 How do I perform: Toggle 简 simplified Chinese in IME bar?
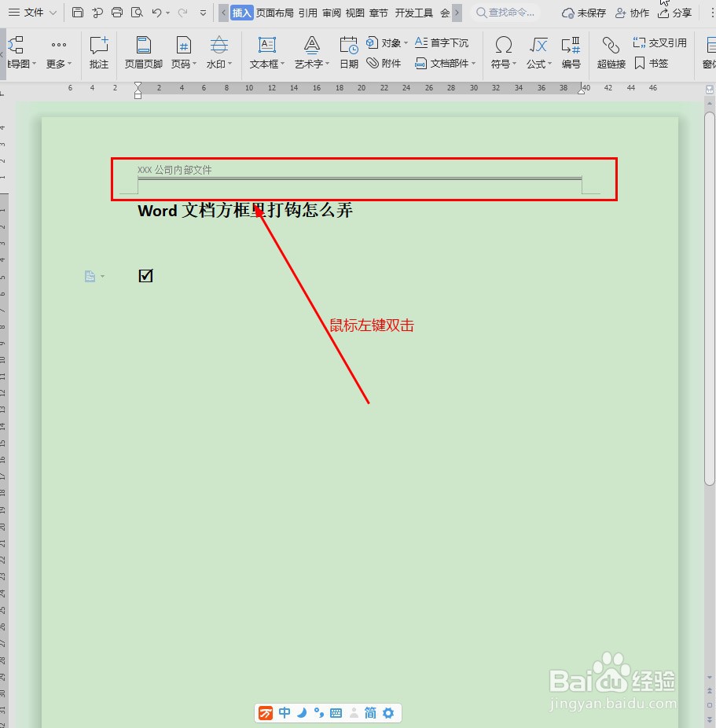(x=370, y=713)
